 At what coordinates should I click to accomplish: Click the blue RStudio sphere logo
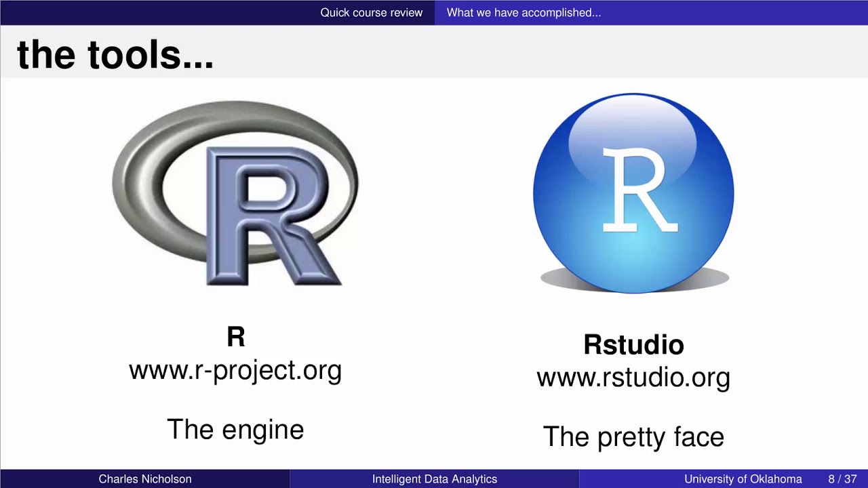(x=633, y=194)
